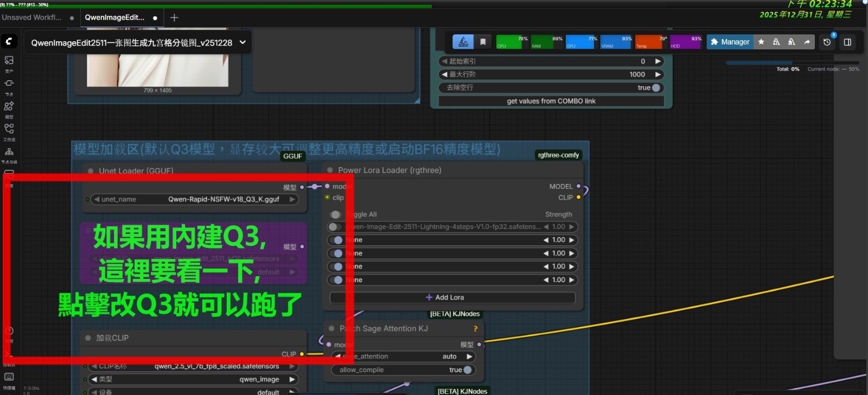Click the share arrow icon
Viewport: 868px width, 395px height.
[807, 42]
